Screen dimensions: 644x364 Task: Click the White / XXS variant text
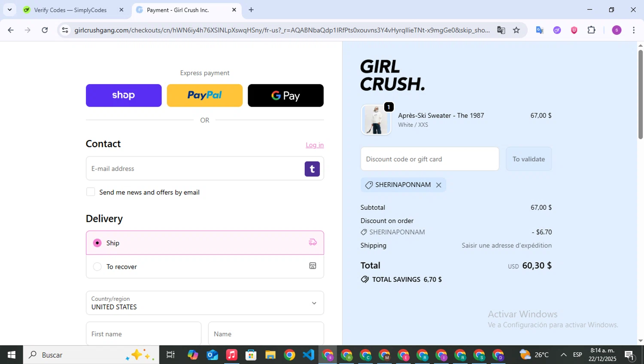413,125
